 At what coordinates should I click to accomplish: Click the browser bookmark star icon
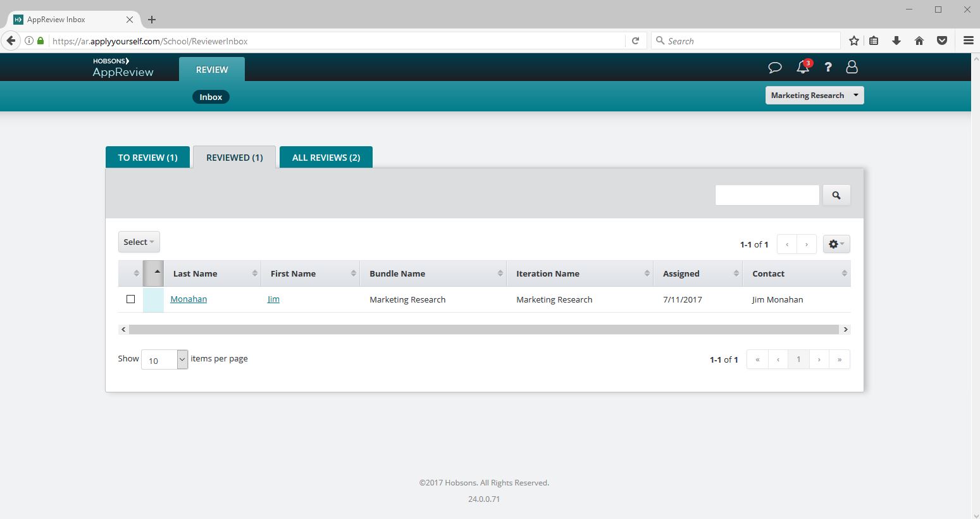coord(853,41)
